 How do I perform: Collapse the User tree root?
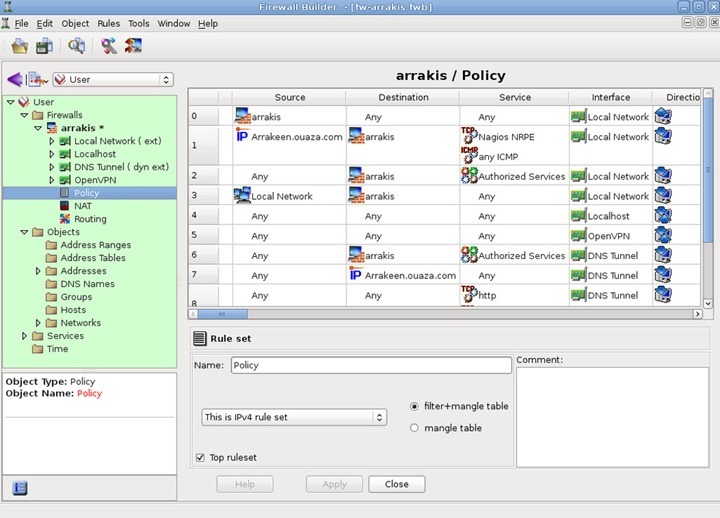point(11,102)
